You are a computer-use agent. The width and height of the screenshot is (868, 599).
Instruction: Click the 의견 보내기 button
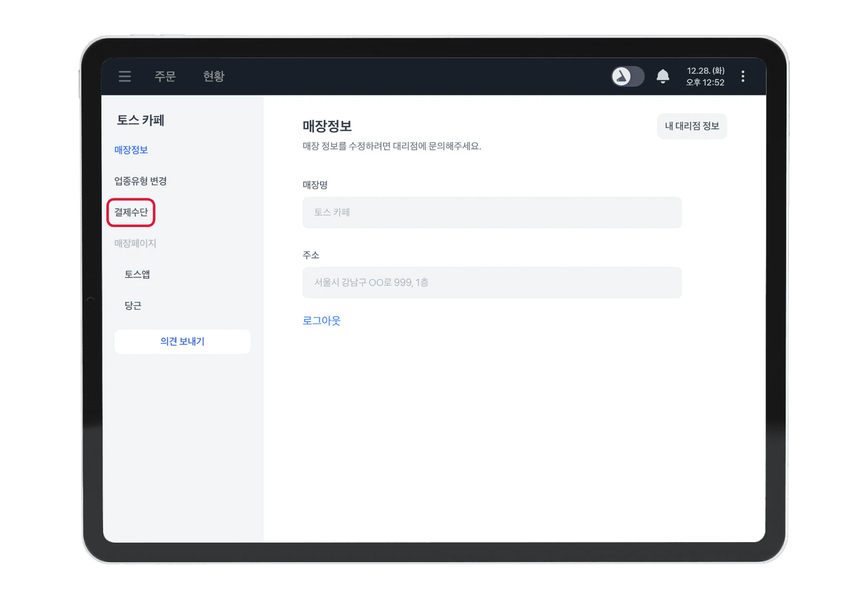point(182,342)
